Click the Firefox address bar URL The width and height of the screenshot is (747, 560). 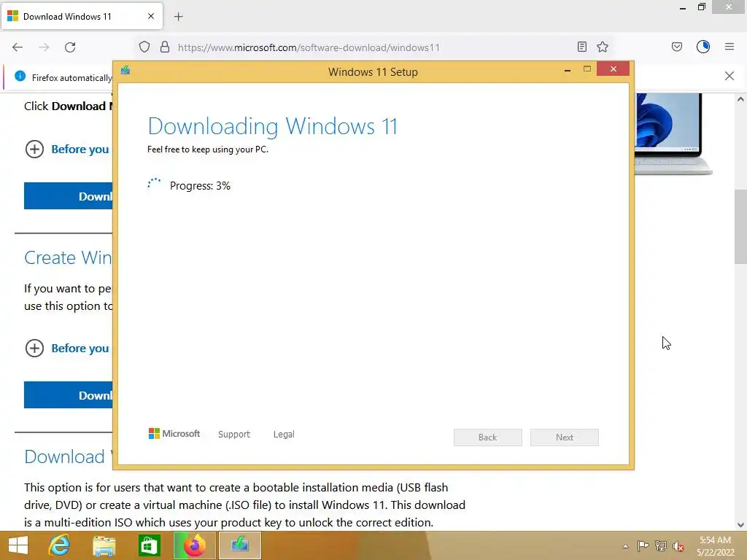click(309, 47)
